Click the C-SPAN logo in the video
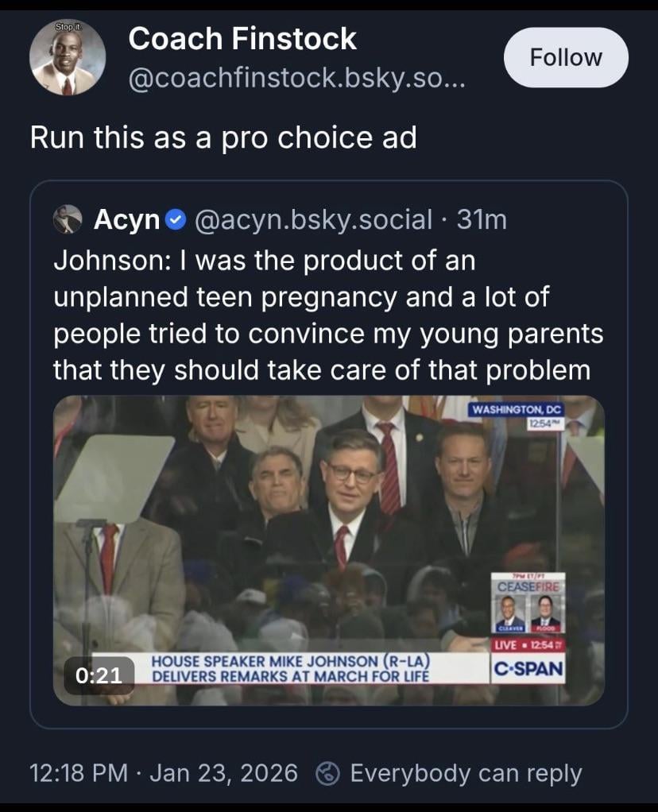The height and width of the screenshot is (812, 658). 527,667
